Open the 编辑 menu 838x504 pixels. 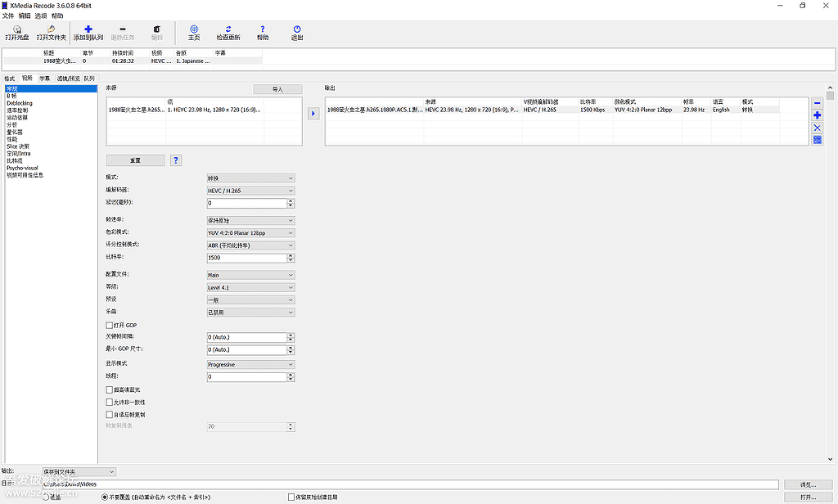tap(25, 16)
